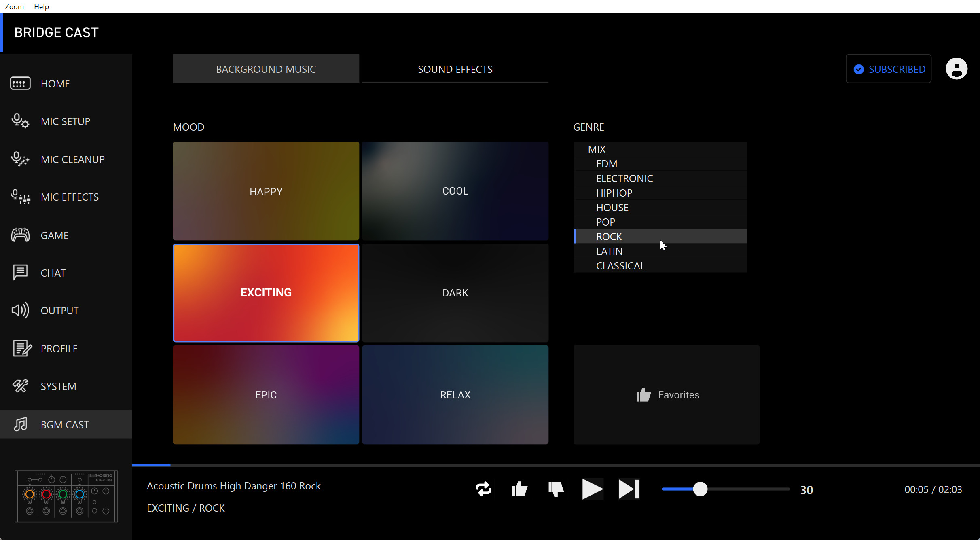Choose ROCK genre
The image size is (980, 540).
click(660, 236)
